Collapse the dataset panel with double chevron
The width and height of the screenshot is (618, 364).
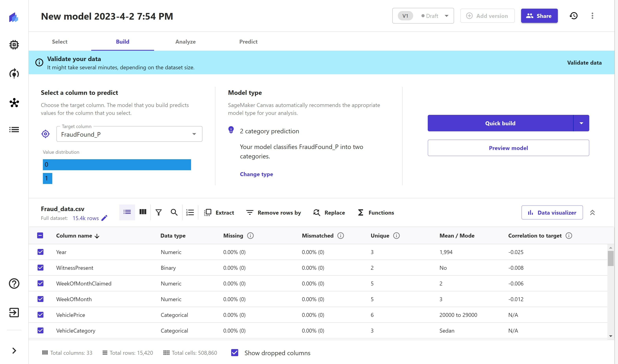[x=592, y=212]
